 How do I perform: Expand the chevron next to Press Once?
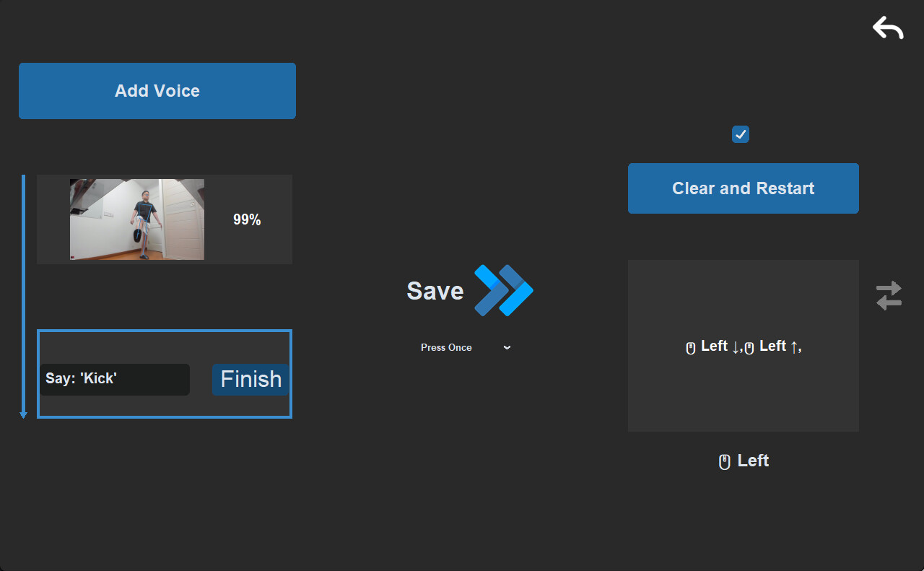click(x=506, y=347)
